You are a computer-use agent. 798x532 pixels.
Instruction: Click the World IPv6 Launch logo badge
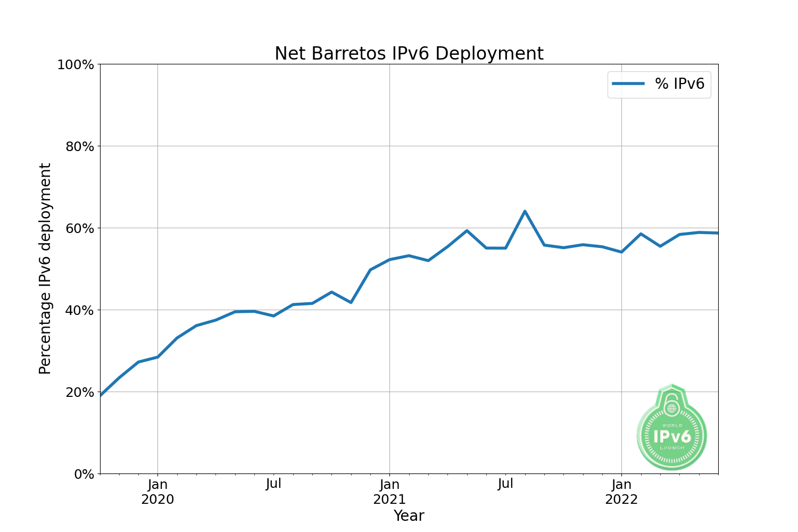(x=672, y=435)
